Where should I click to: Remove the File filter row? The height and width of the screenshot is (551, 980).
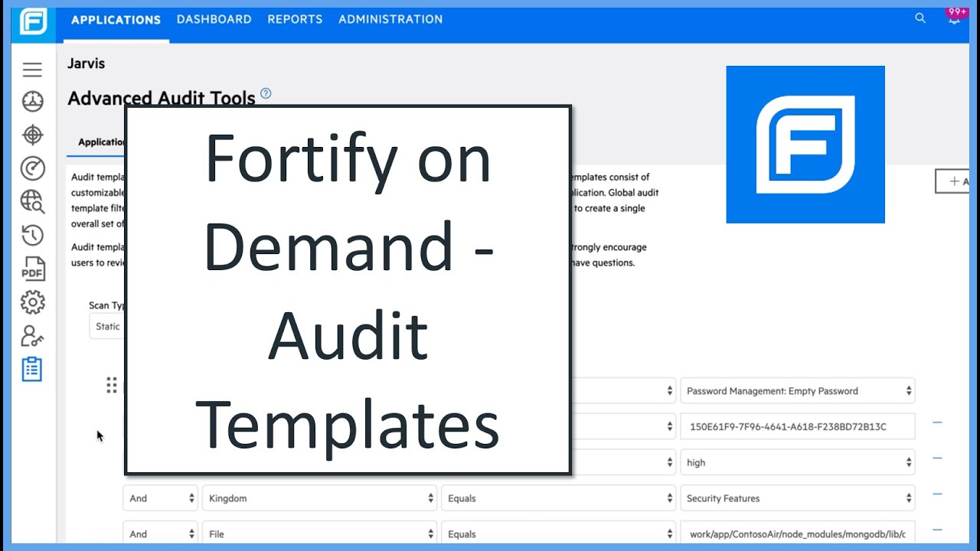coord(937,530)
